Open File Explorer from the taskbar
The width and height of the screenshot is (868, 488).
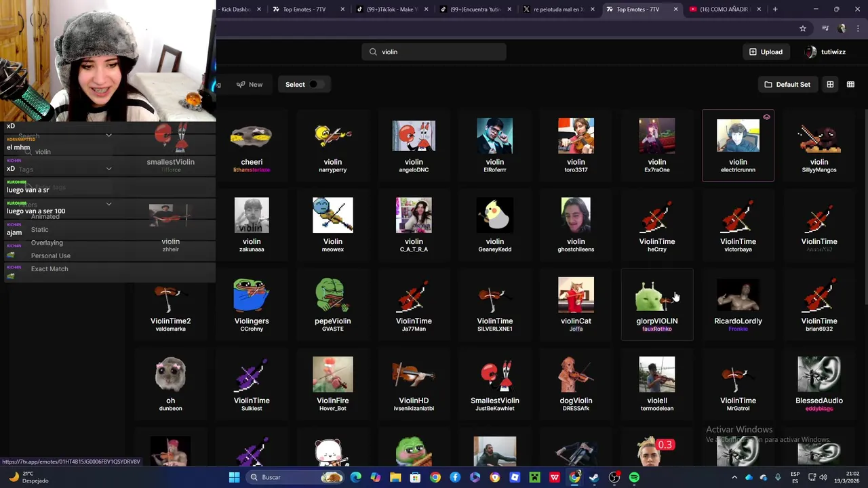point(395,477)
